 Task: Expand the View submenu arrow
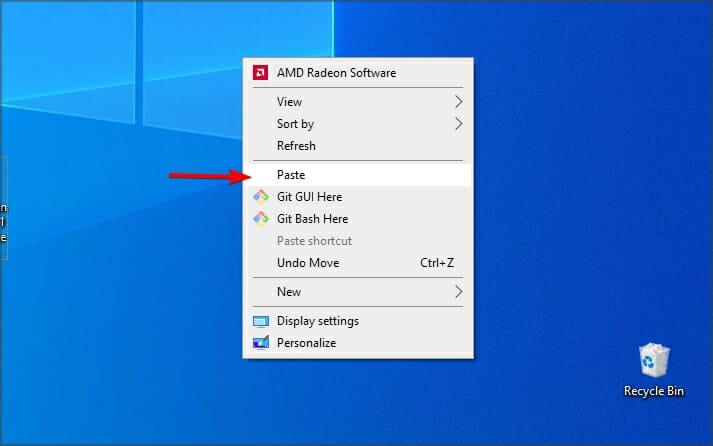click(458, 102)
